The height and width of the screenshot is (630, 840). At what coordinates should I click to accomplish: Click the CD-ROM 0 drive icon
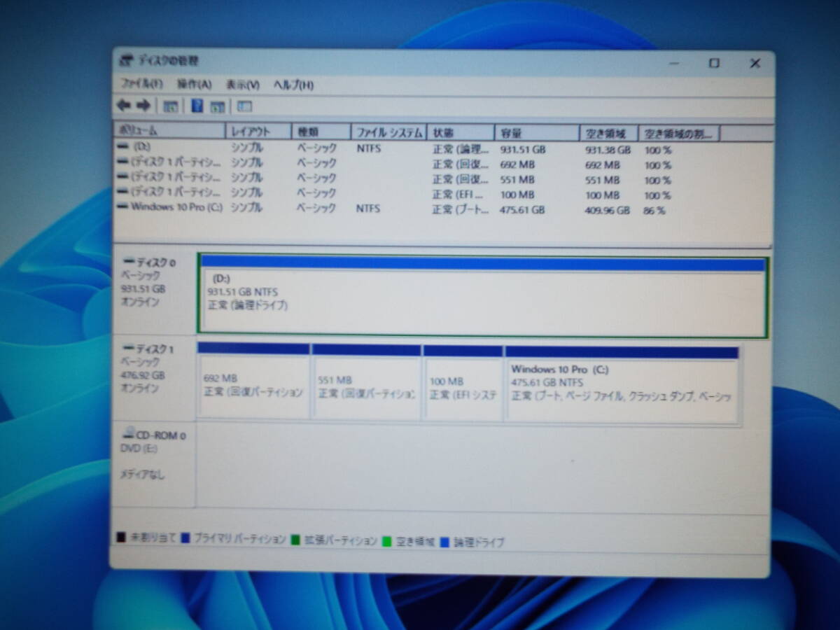(x=129, y=434)
